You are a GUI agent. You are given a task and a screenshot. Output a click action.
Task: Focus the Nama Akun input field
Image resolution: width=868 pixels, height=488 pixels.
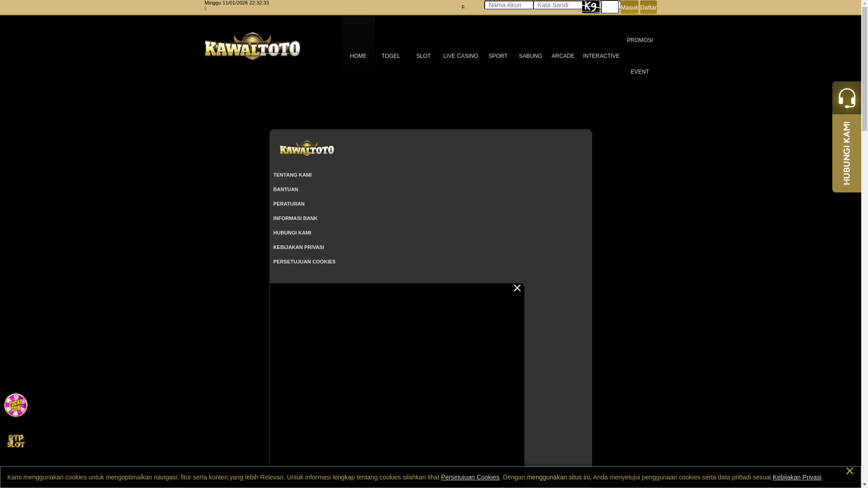tap(509, 5)
